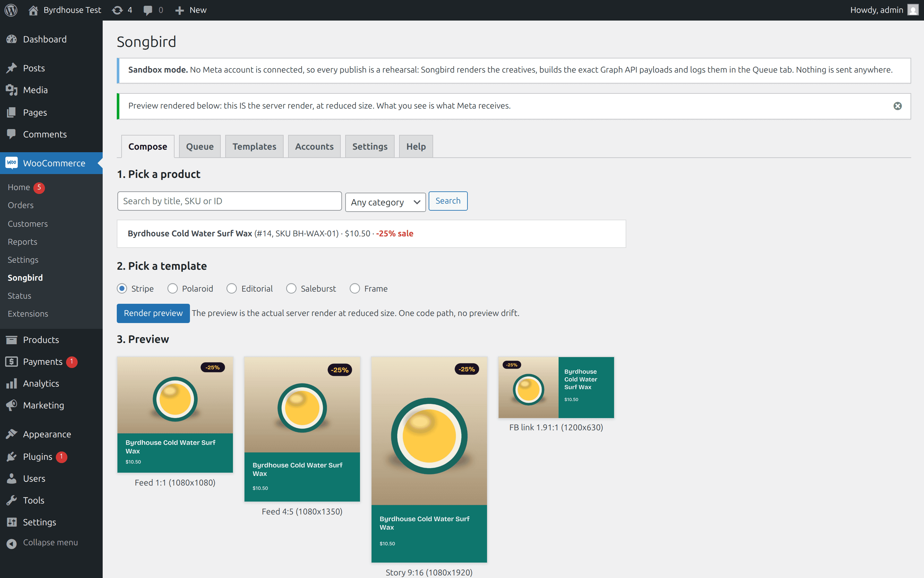924x578 pixels.
Task: Select the Polaroid template radio button
Action: point(173,288)
